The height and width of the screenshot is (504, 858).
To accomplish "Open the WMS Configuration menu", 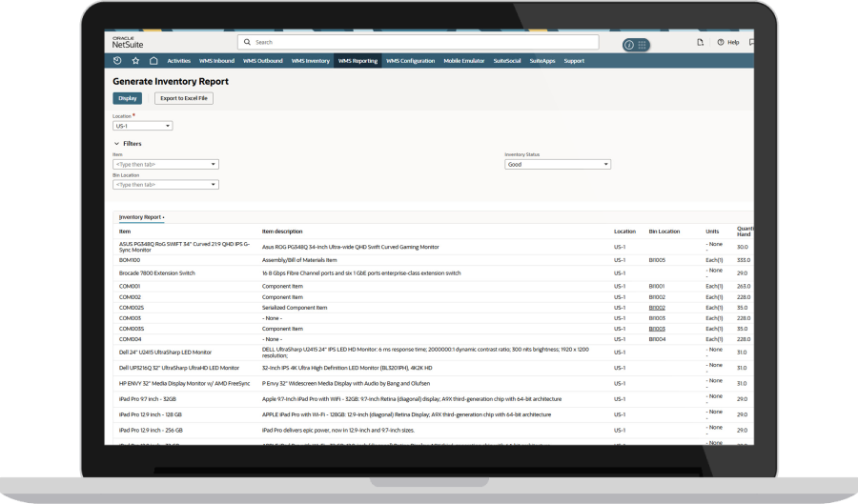I will [x=410, y=61].
